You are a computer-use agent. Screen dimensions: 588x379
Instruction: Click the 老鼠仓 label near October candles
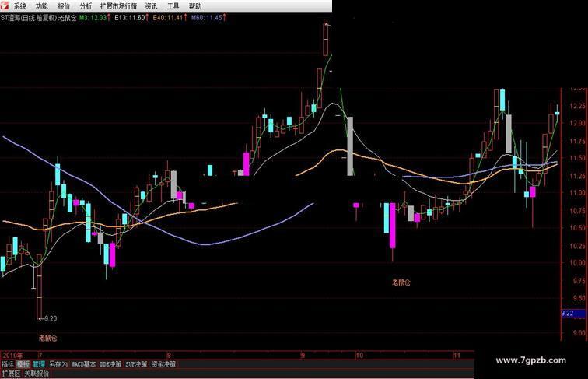click(401, 282)
